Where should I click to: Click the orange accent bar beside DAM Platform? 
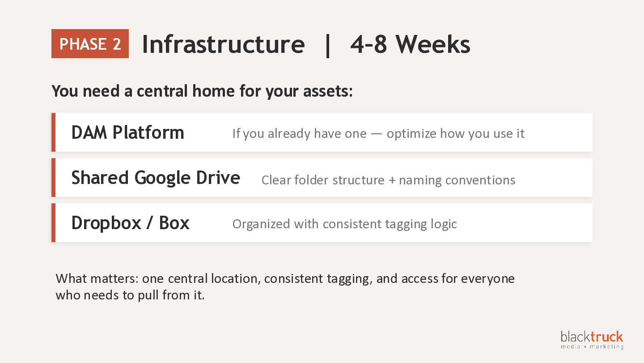coord(53,132)
